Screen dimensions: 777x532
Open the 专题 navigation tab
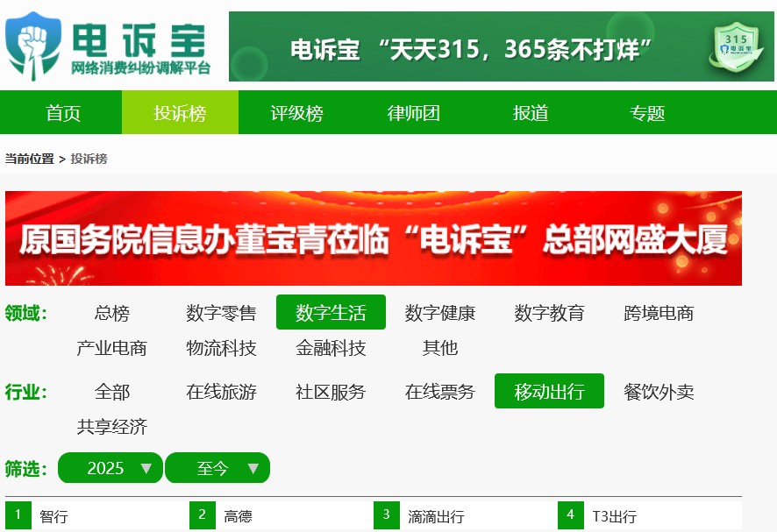click(x=646, y=113)
